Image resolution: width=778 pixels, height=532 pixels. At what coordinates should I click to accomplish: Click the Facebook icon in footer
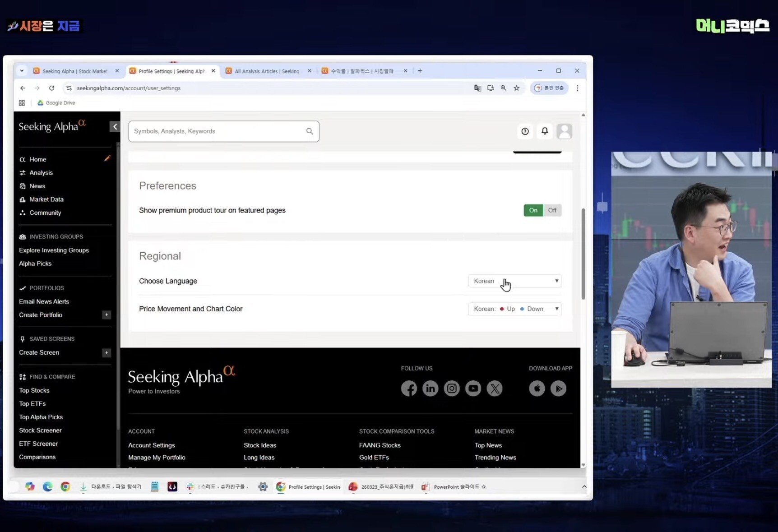pos(409,389)
